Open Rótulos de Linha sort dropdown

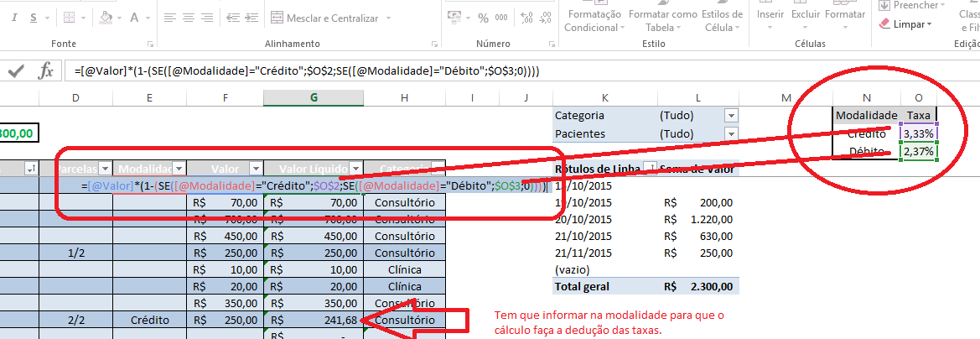click(x=650, y=169)
